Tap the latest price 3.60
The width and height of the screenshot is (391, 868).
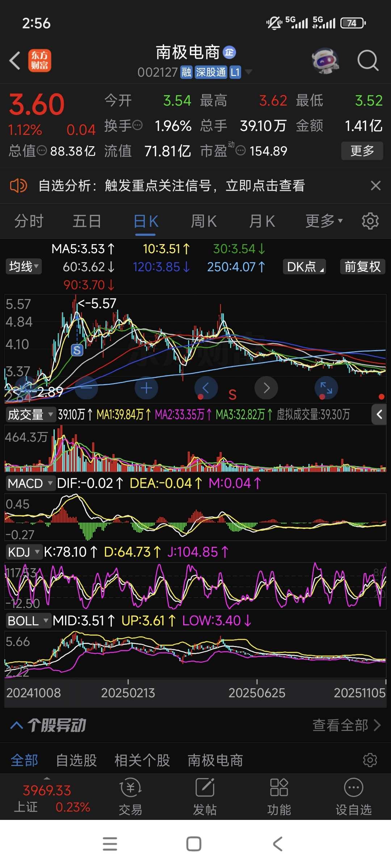pos(37,104)
